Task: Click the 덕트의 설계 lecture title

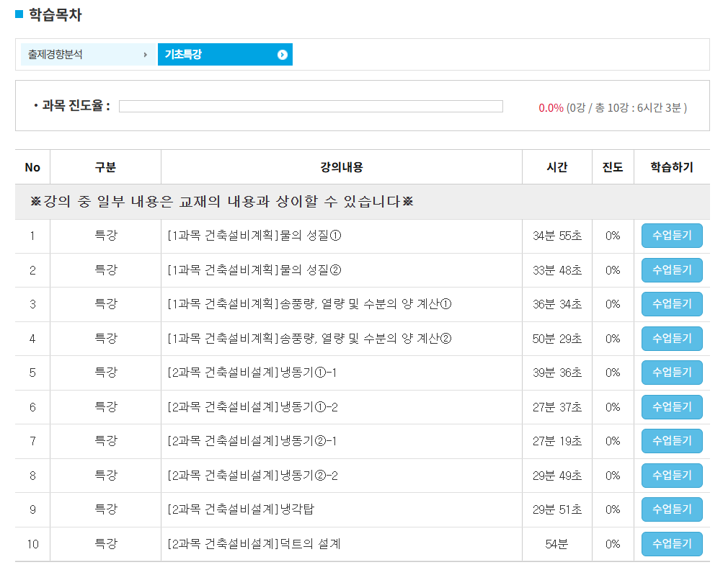Action: click(254, 544)
